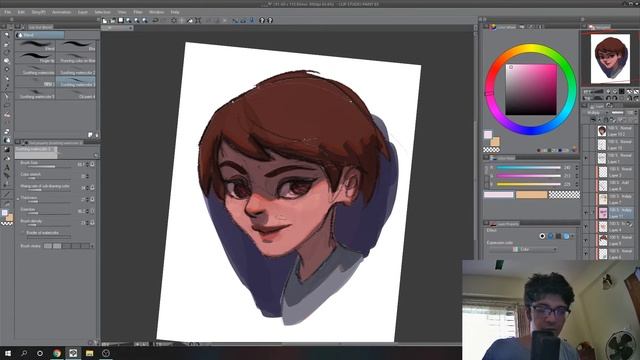Select the Gouache 4 brush
Image resolution: width=640 pixels, height=360 pixels.
(76, 93)
